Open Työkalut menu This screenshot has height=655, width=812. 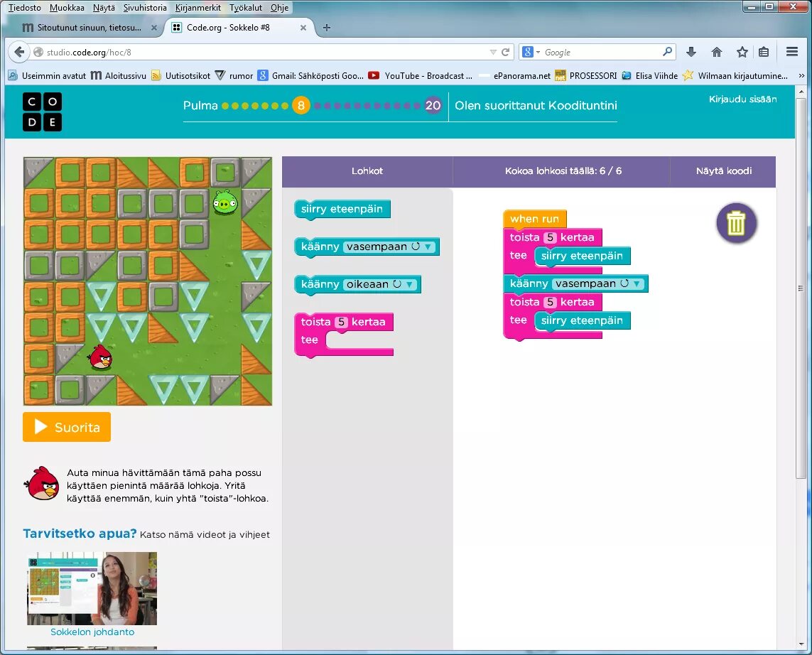point(246,8)
